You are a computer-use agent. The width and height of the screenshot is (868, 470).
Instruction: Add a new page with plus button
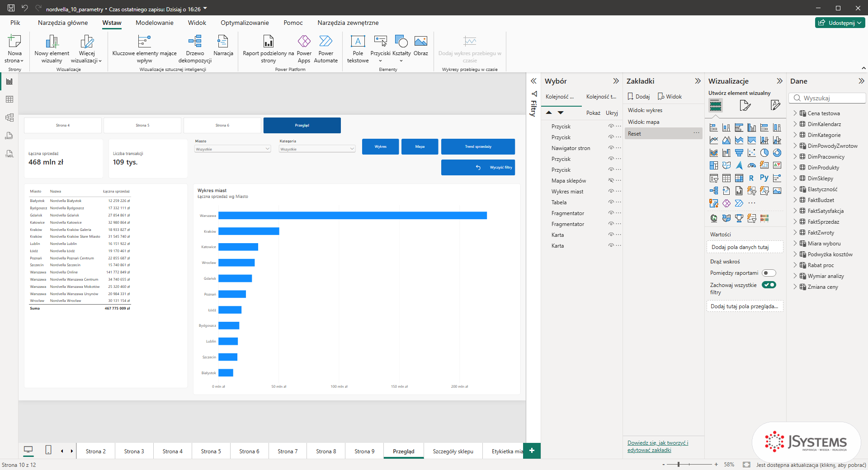(x=532, y=451)
